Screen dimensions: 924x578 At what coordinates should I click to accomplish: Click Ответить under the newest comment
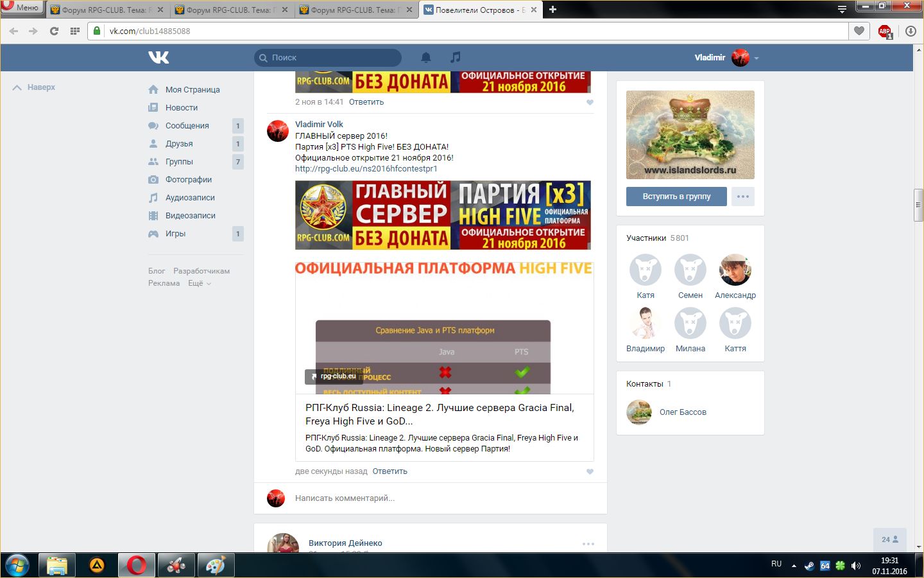tap(389, 471)
